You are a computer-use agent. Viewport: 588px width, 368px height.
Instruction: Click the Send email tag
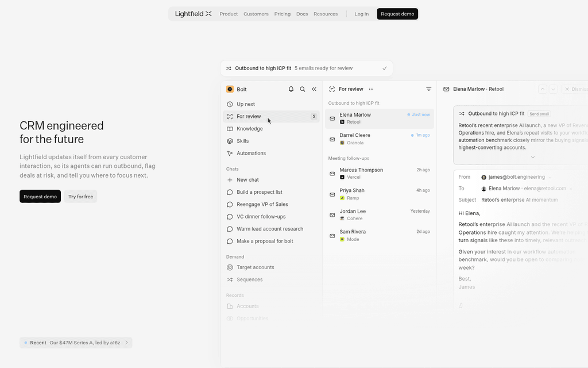point(539,114)
